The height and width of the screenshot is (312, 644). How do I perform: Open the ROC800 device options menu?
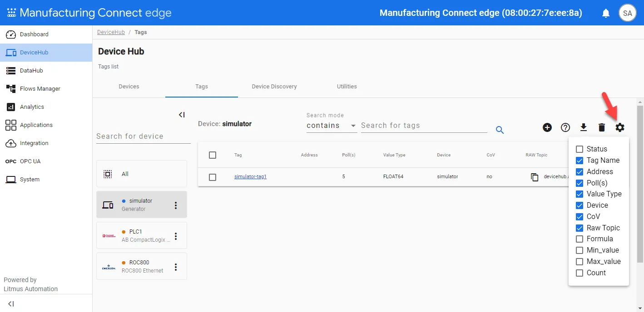(176, 267)
